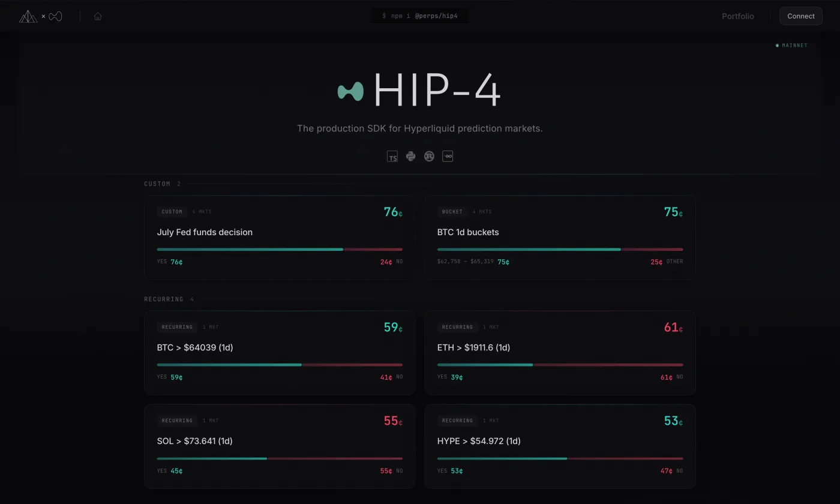840x504 pixels.
Task: Click the green blob logo beside HIP-4
Action: point(350,91)
